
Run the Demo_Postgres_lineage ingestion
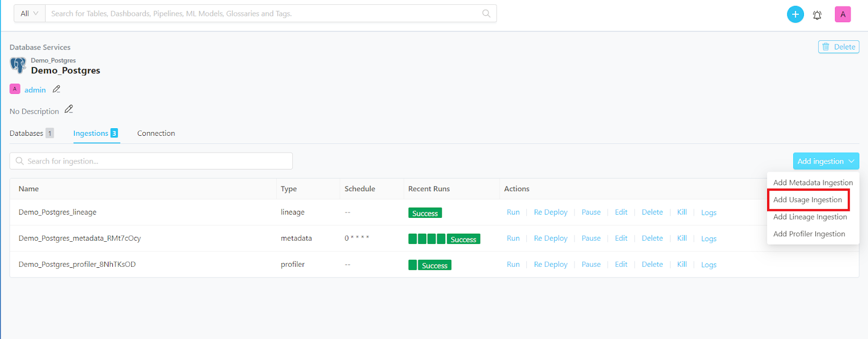(513, 212)
